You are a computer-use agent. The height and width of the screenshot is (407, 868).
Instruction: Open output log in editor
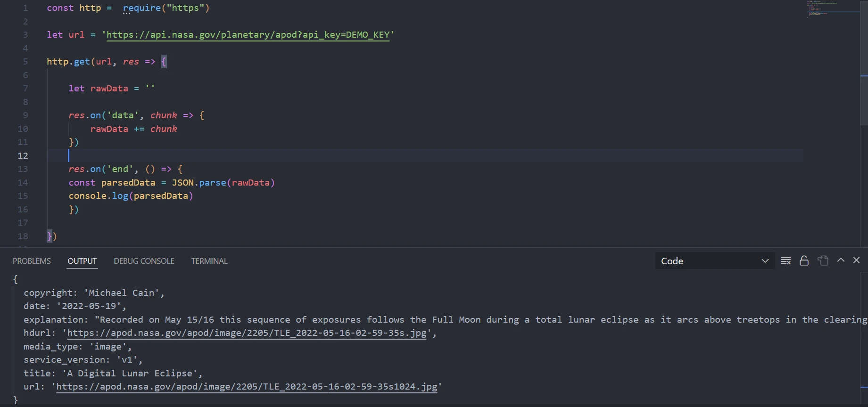pos(823,261)
